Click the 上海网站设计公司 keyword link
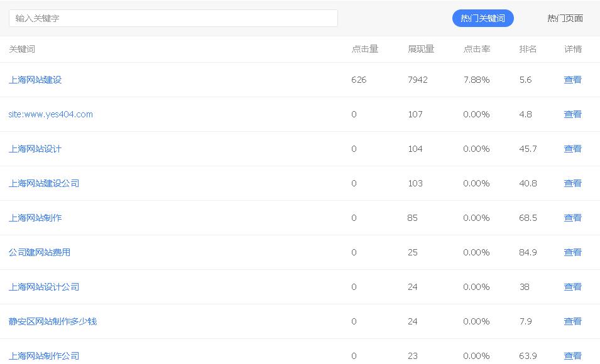600x364 pixels. (44, 287)
